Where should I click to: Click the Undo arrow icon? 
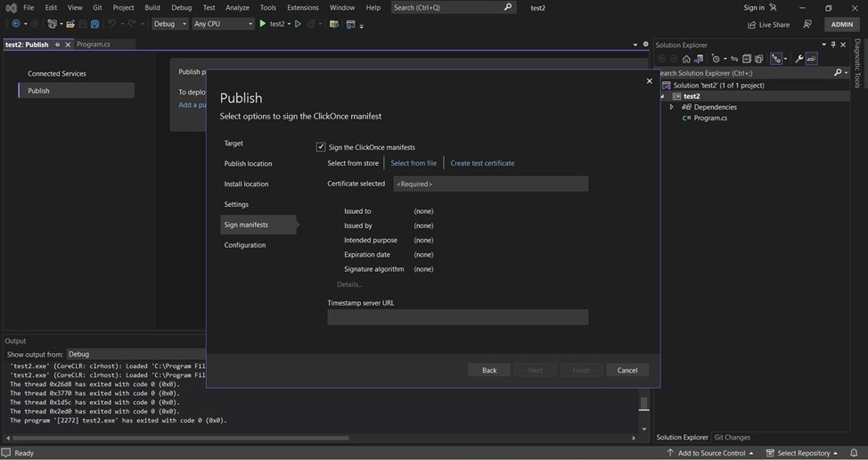pos(111,24)
